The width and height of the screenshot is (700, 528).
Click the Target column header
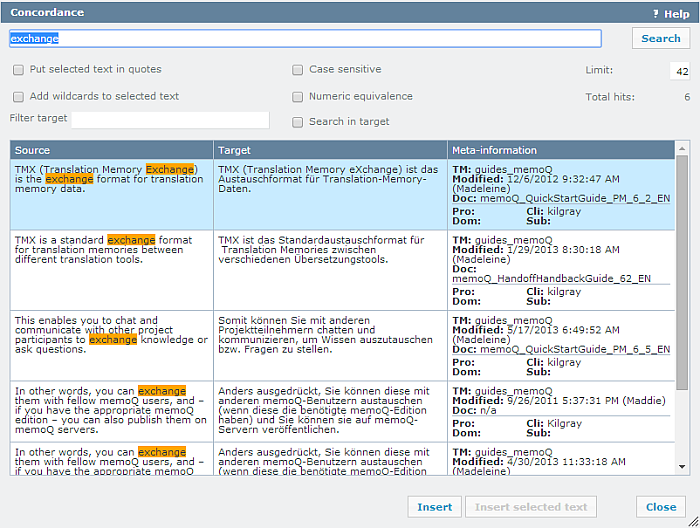pos(330,150)
